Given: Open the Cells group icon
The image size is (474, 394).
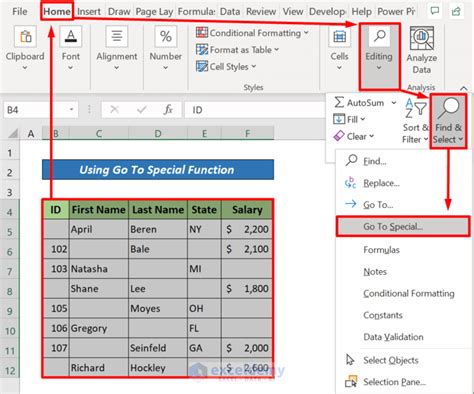Looking at the screenshot, I should [339, 36].
